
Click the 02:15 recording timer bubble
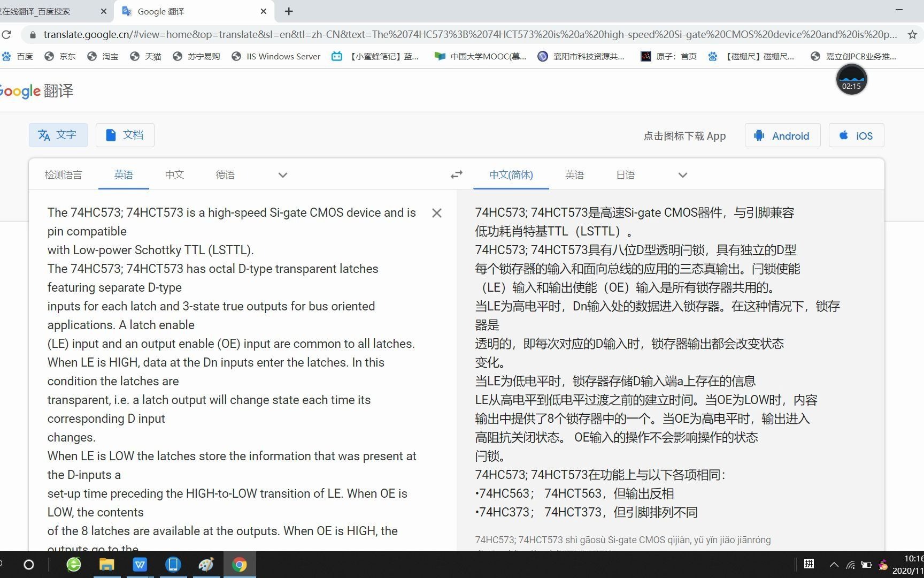[x=851, y=80]
